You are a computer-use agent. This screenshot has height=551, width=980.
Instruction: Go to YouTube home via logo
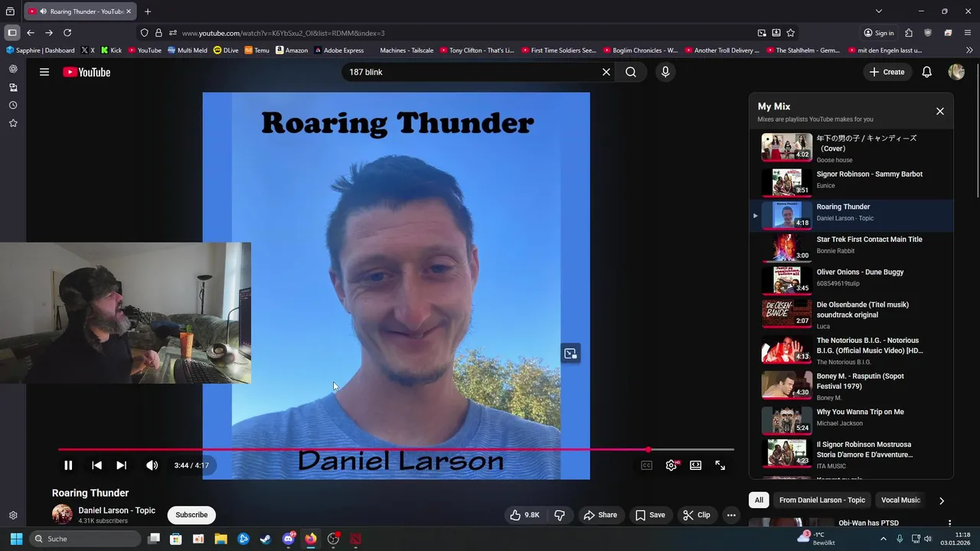87,72
